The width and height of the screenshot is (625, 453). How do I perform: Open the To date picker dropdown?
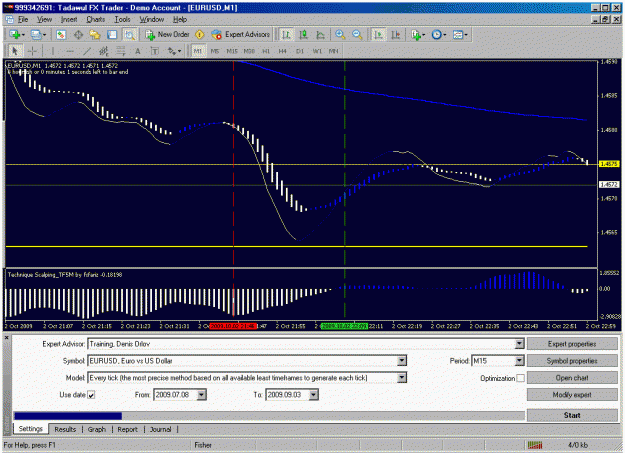click(x=314, y=395)
